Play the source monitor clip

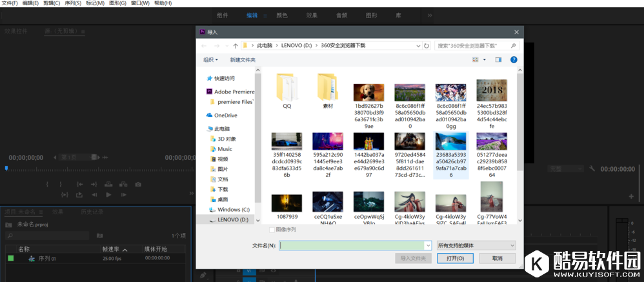pos(108,195)
